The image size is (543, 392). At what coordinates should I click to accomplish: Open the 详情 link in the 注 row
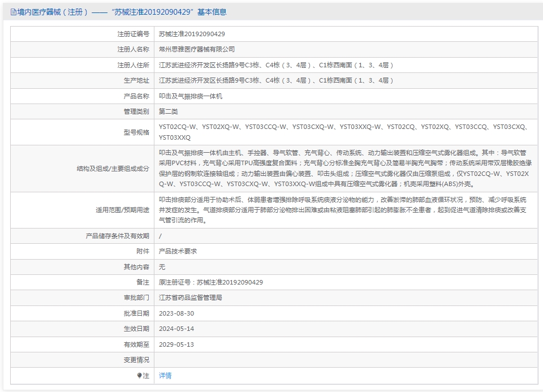click(164, 375)
